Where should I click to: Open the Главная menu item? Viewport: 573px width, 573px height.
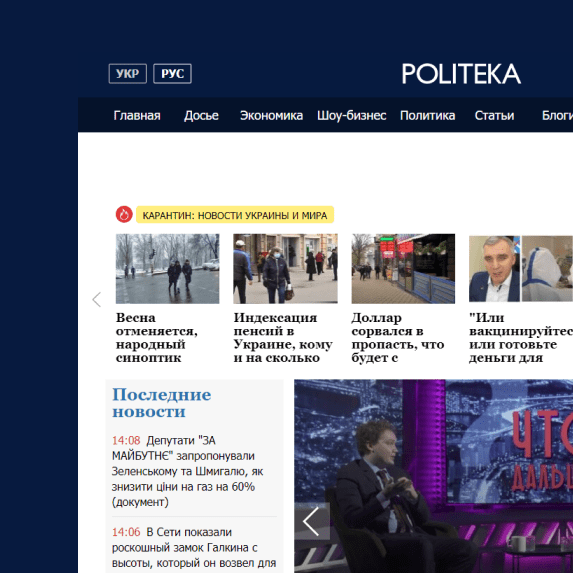coord(137,115)
